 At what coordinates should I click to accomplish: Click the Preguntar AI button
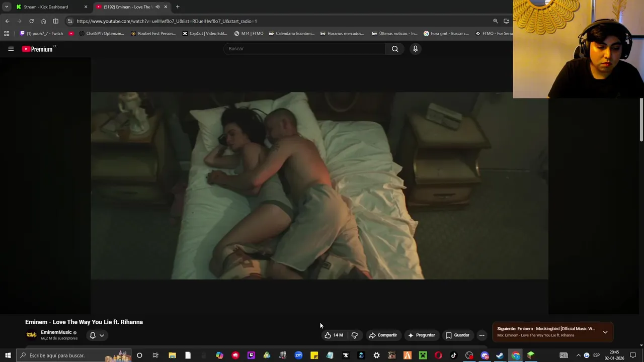tap(422, 335)
